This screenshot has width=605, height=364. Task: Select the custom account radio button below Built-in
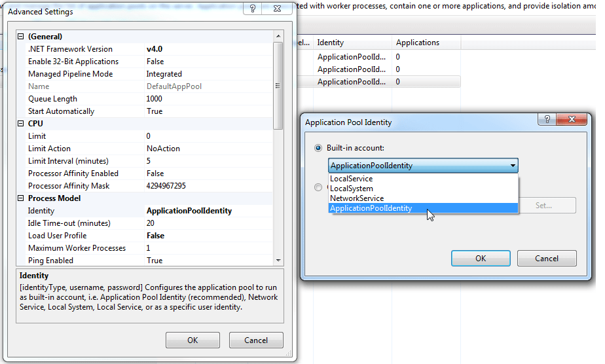(x=318, y=187)
